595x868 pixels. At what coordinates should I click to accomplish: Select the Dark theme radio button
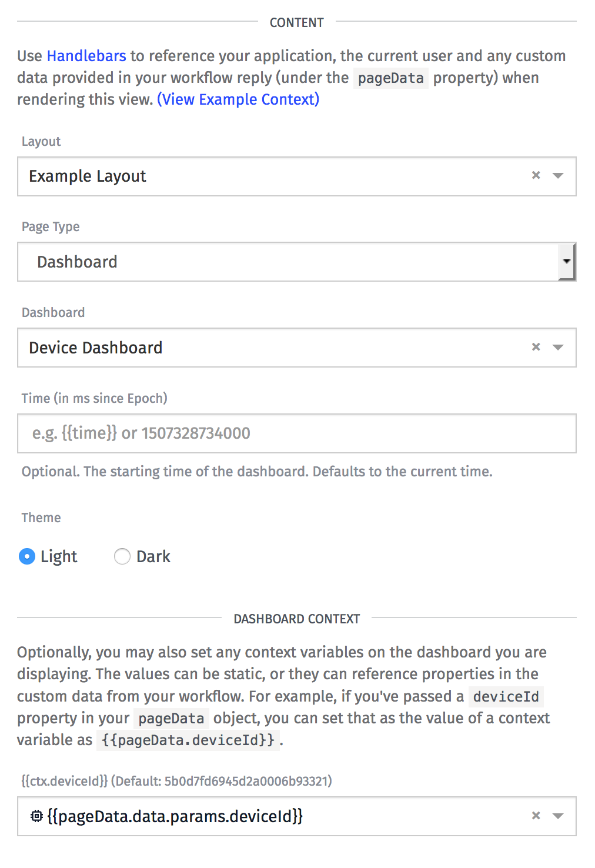coord(122,556)
